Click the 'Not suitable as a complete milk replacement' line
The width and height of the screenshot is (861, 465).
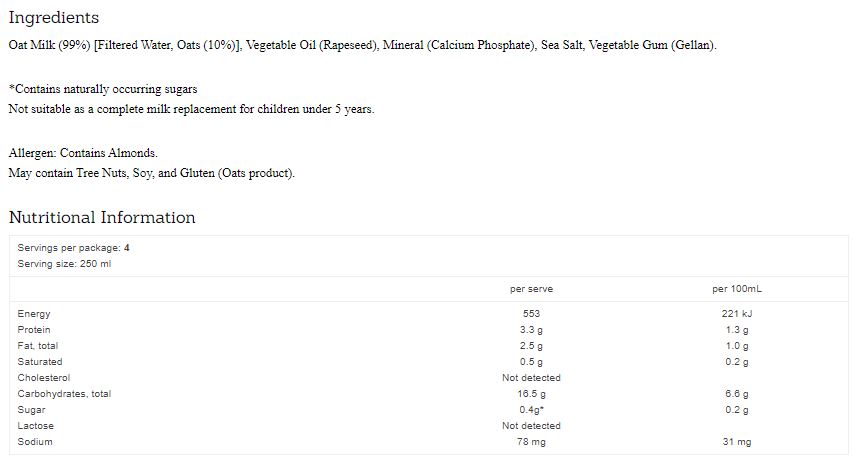click(191, 109)
